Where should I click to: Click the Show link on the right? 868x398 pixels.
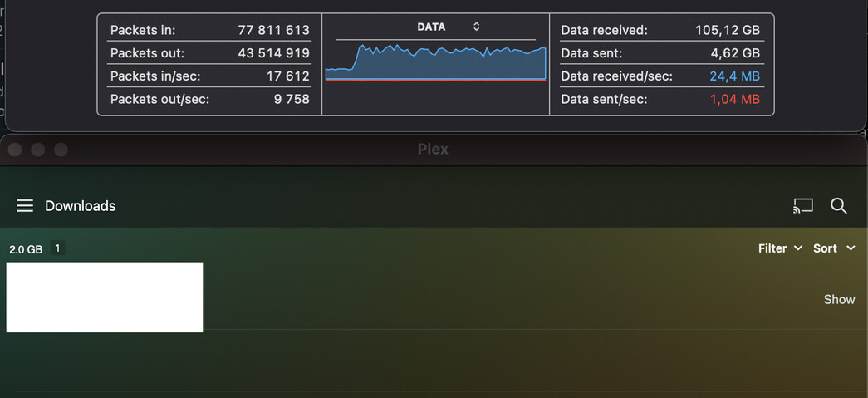(x=839, y=299)
